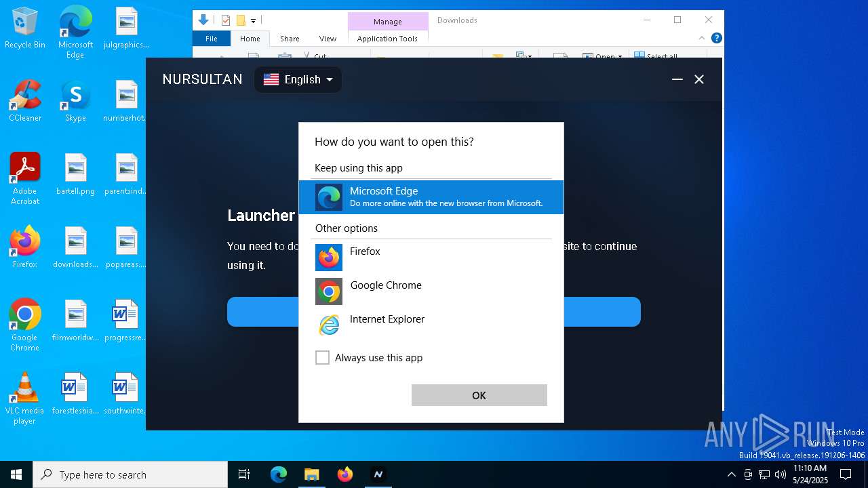The width and height of the screenshot is (868, 488).
Task: Switch to the View ribbon tab in Explorer
Action: [328, 39]
